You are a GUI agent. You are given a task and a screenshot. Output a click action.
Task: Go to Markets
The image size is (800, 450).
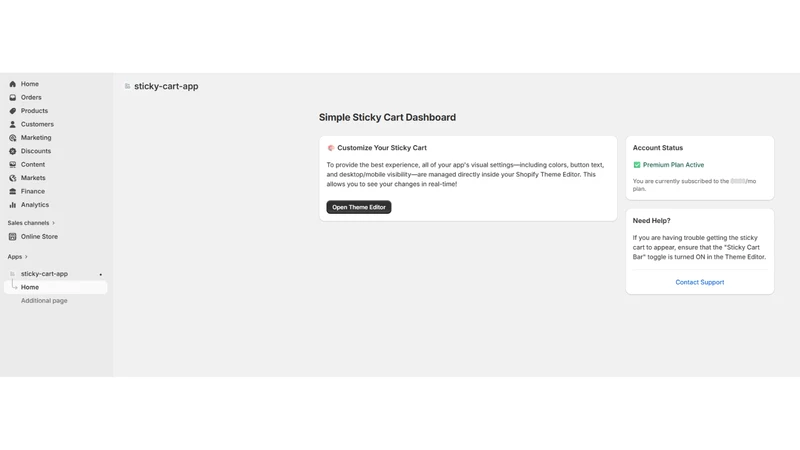(33, 178)
